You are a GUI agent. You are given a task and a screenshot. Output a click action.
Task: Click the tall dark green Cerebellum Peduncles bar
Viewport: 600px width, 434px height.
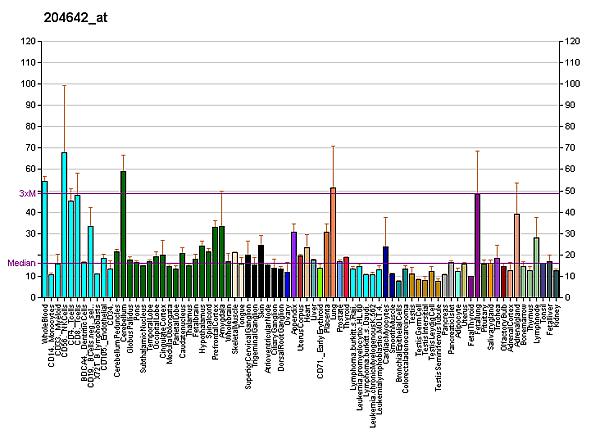point(123,235)
